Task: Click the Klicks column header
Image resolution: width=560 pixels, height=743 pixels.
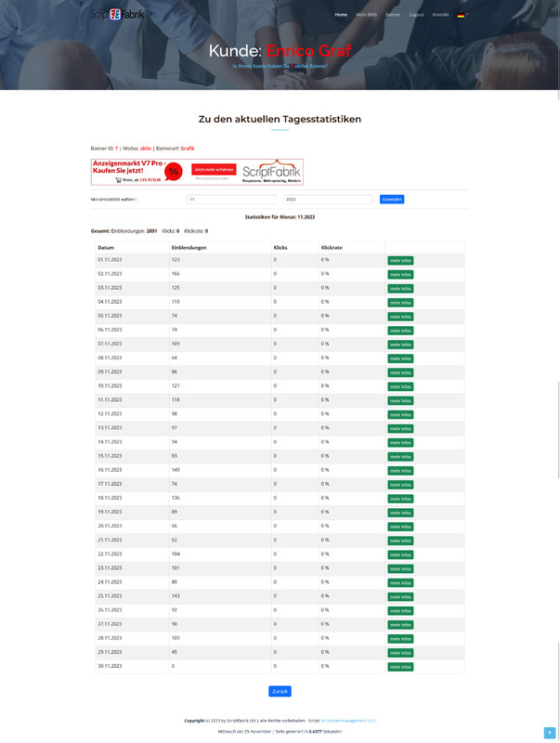Action: 280,248
